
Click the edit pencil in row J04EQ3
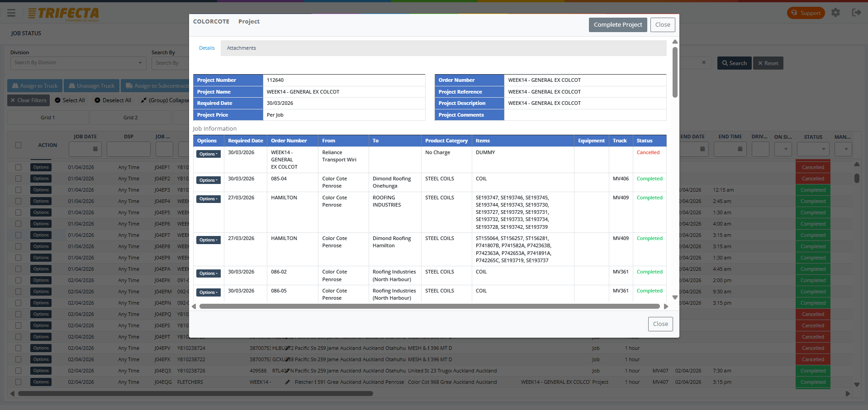pos(288,371)
